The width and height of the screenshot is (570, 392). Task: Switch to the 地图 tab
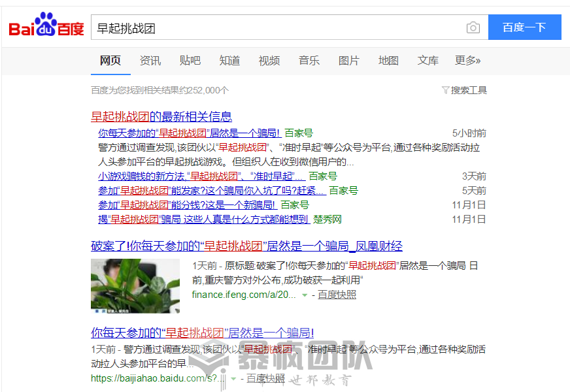coord(388,61)
